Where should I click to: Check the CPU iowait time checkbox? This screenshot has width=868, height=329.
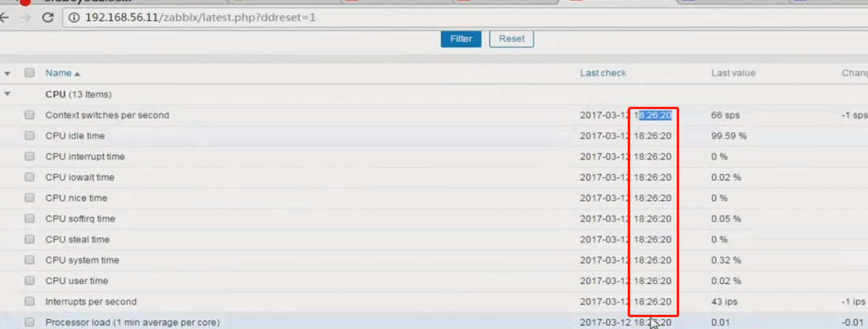pyautogui.click(x=29, y=177)
